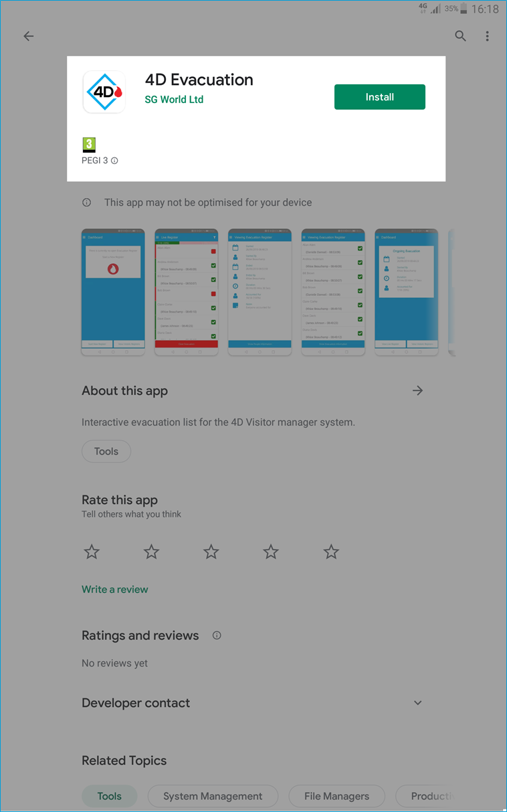Tap the No reviews yet text
Image resolution: width=507 pixels, height=812 pixels.
[x=114, y=663]
